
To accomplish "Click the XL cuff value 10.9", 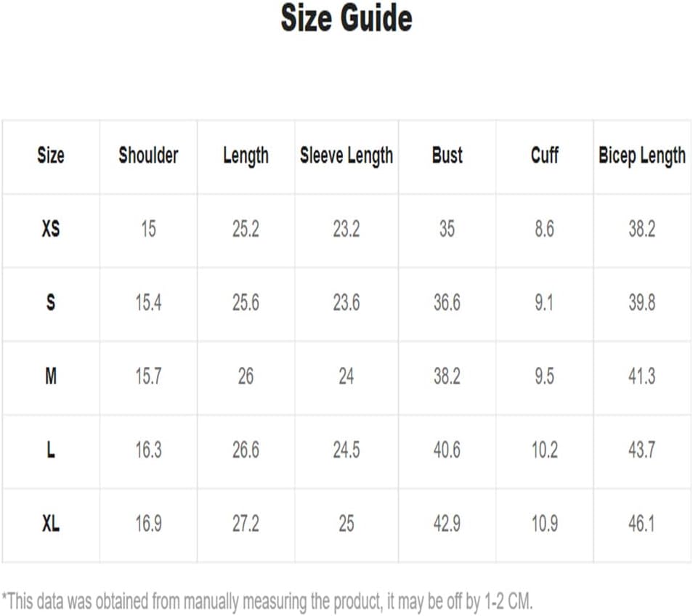I will pyautogui.click(x=545, y=524).
